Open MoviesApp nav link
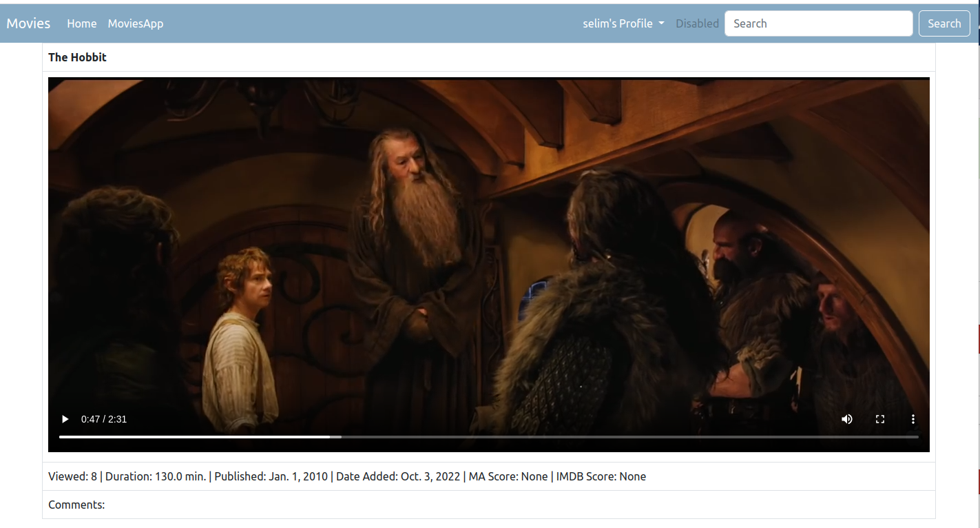 (x=136, y=23)
